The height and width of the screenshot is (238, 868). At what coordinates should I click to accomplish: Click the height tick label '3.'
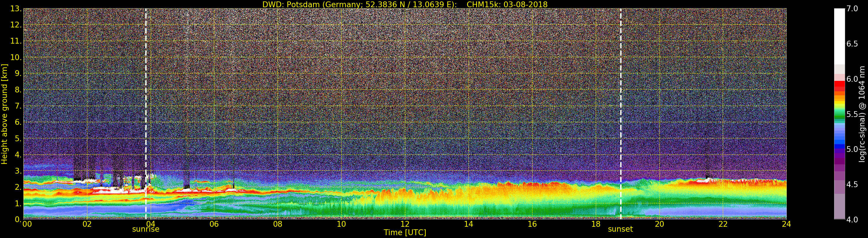coord(18,171)
